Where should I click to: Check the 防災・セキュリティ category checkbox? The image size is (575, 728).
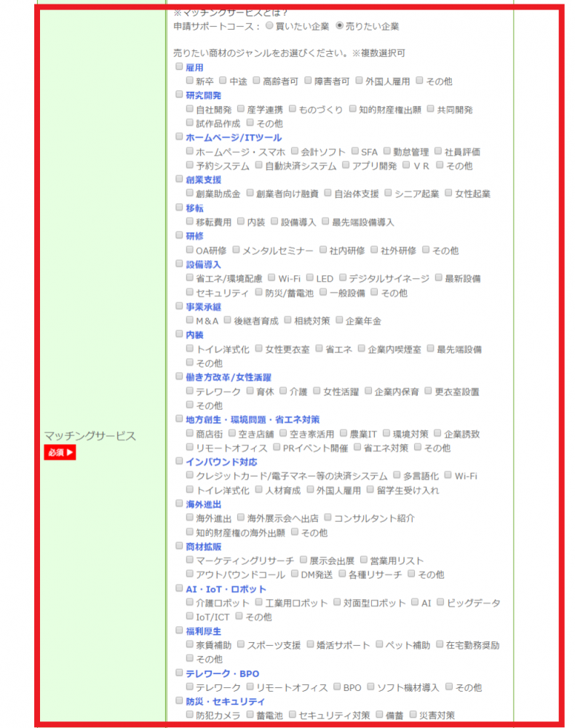pos(179,700)
